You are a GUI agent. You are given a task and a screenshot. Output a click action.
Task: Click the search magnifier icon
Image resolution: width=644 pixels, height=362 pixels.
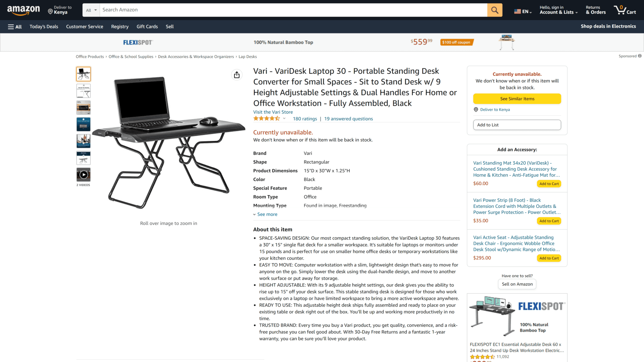[x=495, y=10]
